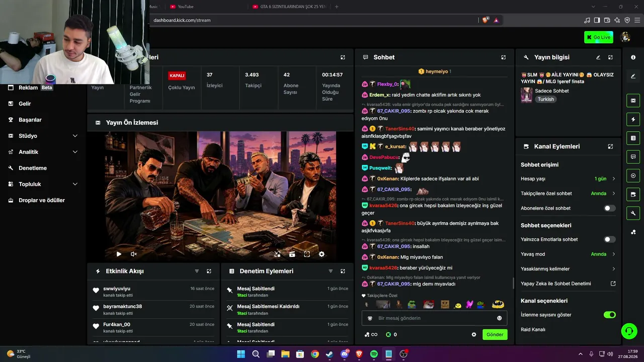Expand the Stüdyo sidebar menu
This screenshot has height=362, width=644.
point(43,136)
